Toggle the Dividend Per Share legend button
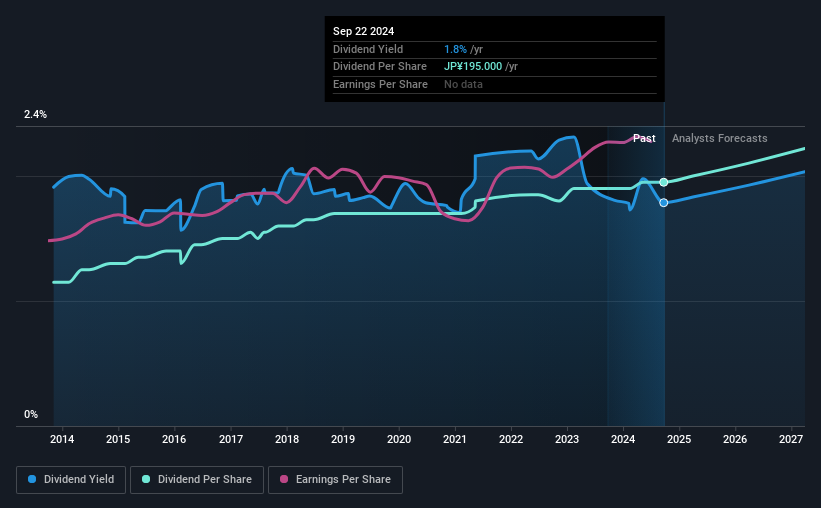The height and width of the screenshot is (508, 821). coord(197,480)
